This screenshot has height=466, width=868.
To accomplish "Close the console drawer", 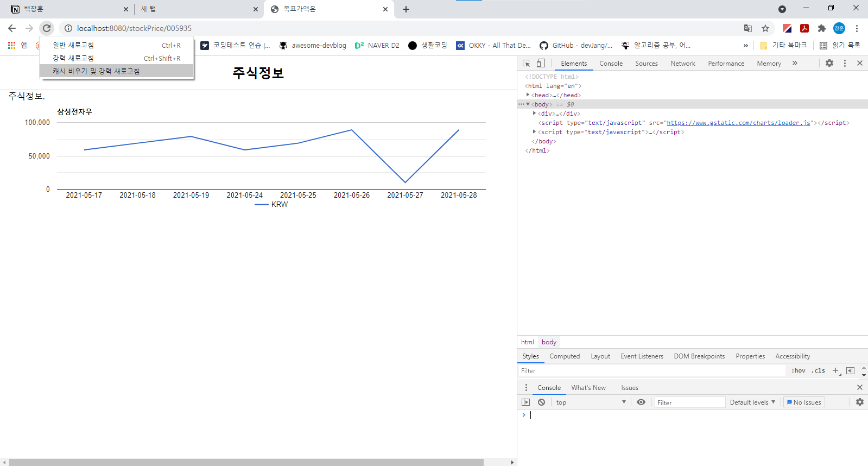I will coord(860,388).
